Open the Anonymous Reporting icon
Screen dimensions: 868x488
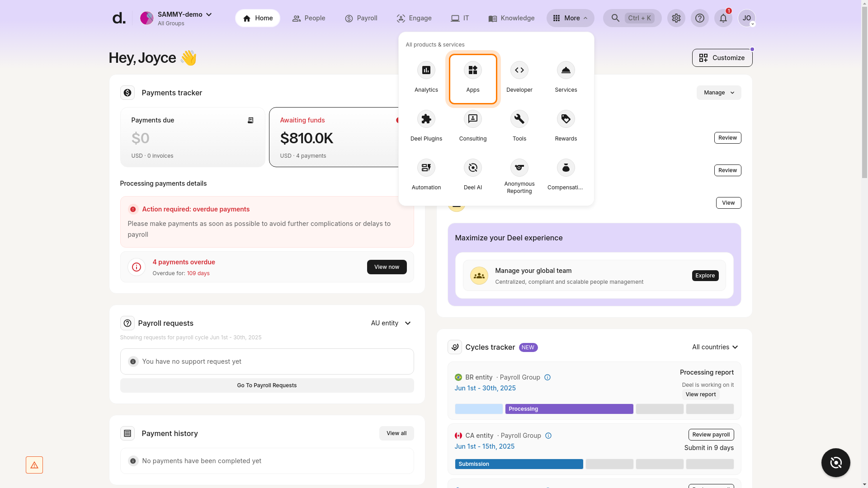click(519, 168)
